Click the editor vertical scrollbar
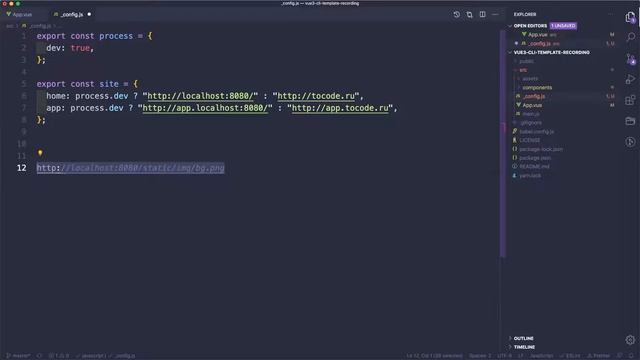The image size is (640, 360). (x=503, y=144)
